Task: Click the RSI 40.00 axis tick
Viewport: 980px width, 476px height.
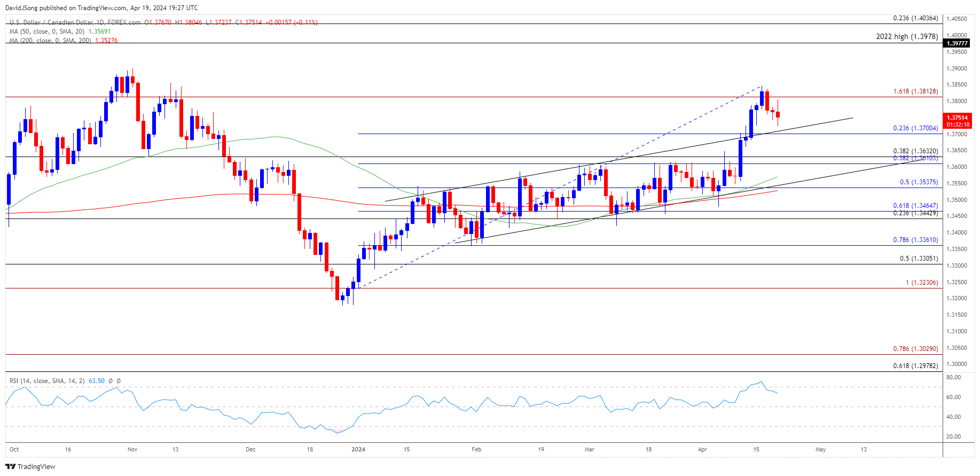Action: 953,417
